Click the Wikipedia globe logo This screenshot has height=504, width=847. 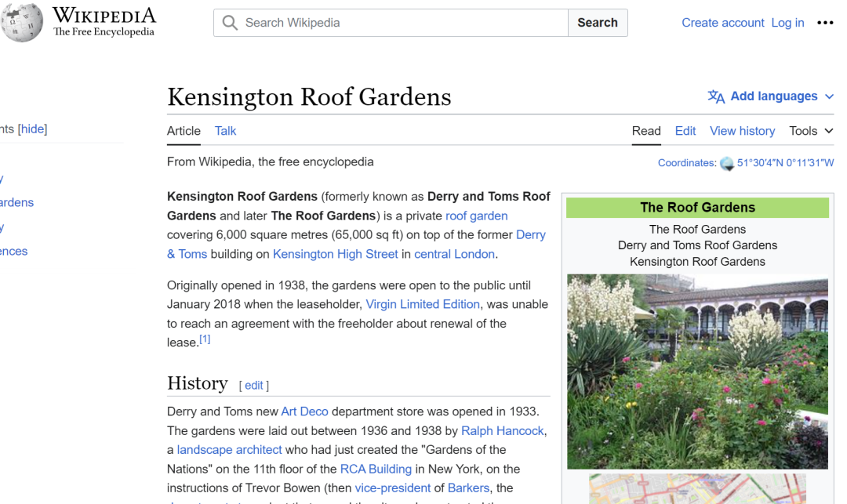[x=22, y=22]
